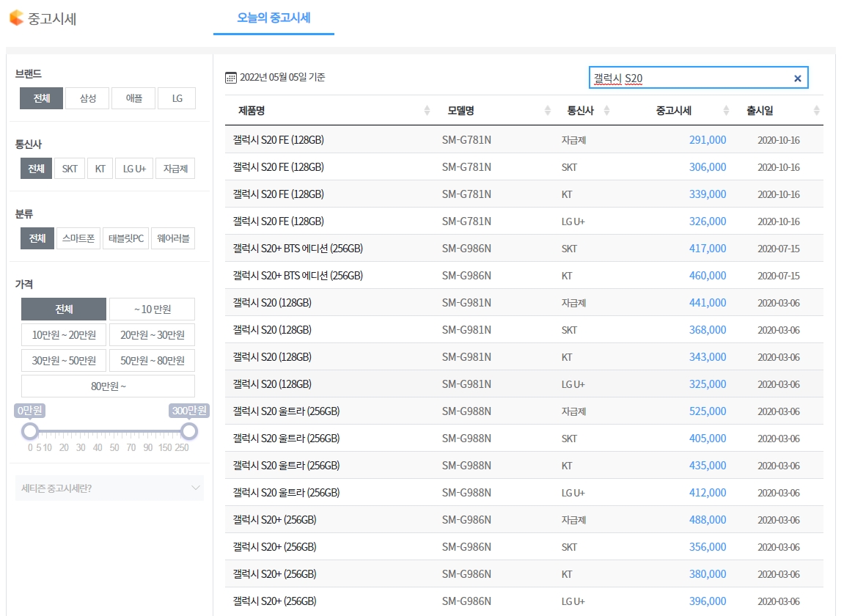This screenshot has width=844, height=616.
Task: Select 전체 category filter
Action: tap(37, 238)
